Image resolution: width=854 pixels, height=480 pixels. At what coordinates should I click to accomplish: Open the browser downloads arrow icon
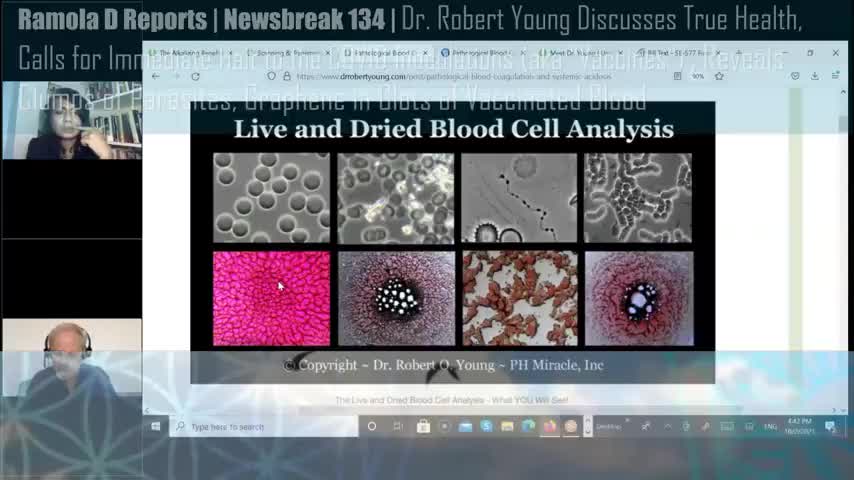coord(815,77)
